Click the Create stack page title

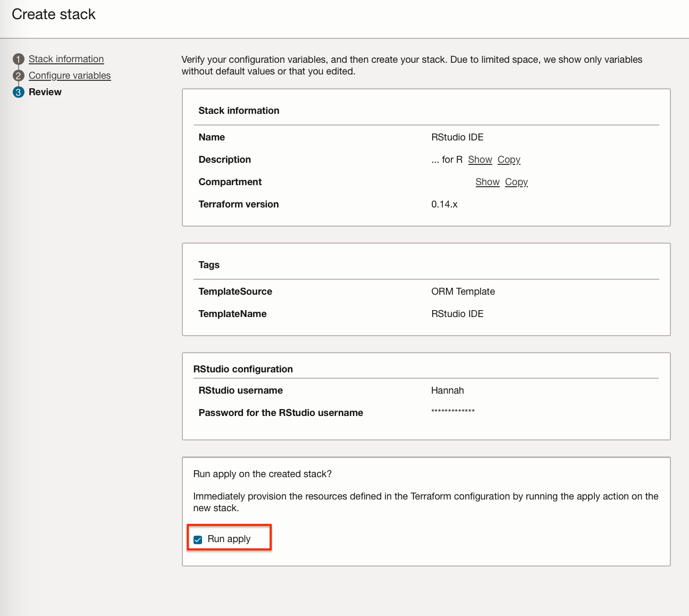click(54, 14)
